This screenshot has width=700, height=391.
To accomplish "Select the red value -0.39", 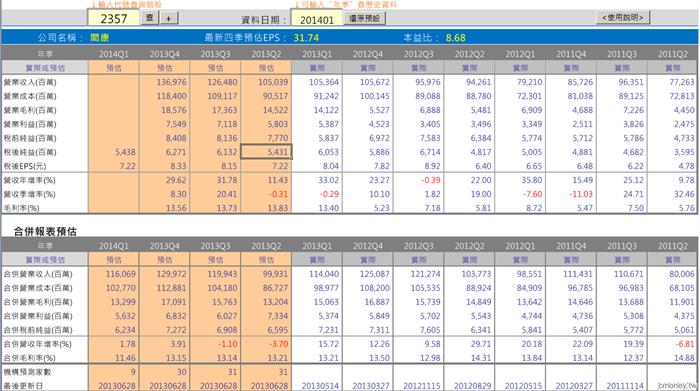I will 430,180.
